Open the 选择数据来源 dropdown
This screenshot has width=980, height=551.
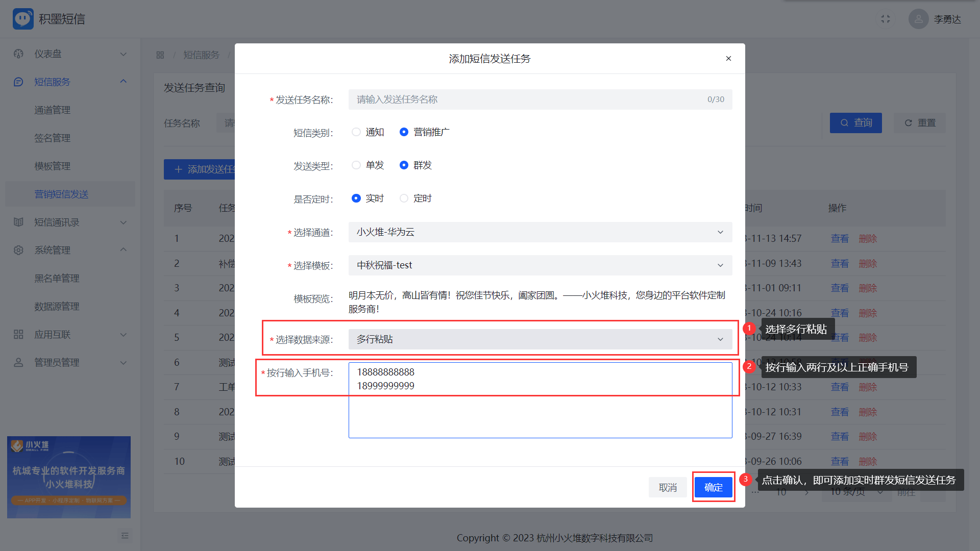540,339
